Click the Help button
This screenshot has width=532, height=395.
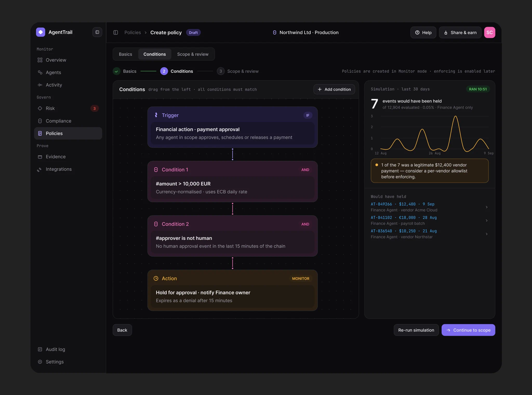tap(423, 32)
